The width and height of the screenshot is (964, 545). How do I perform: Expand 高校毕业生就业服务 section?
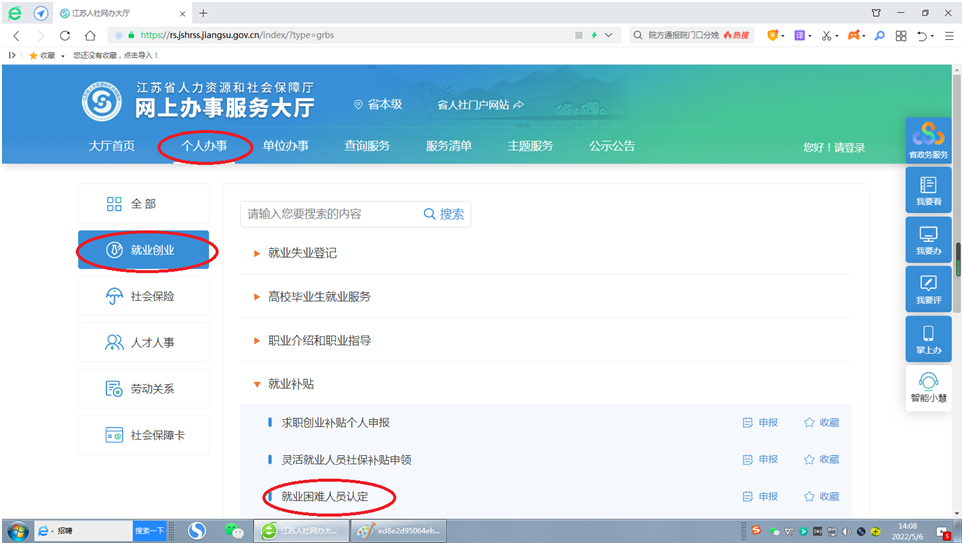(318, 297)
